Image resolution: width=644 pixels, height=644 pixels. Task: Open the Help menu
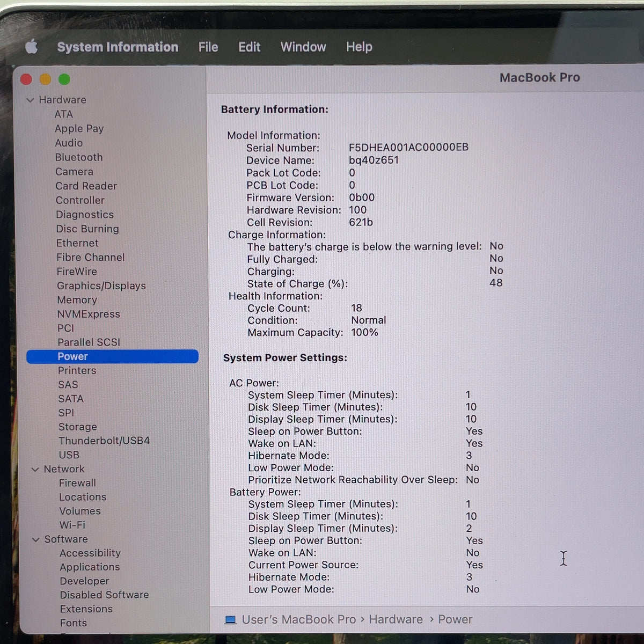click(x=359, y=47)
